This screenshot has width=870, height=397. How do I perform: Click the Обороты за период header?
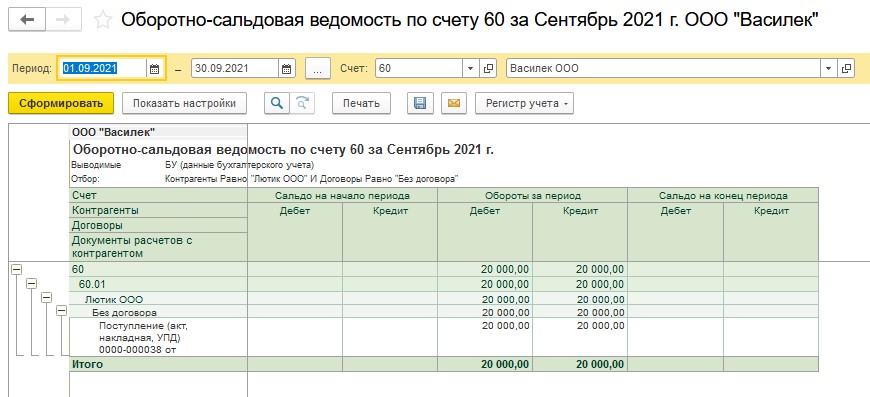point(533,196)
